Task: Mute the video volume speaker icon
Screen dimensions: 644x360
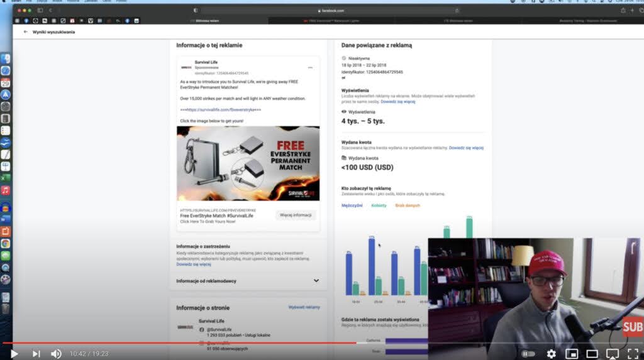Action: pos(56,354)
